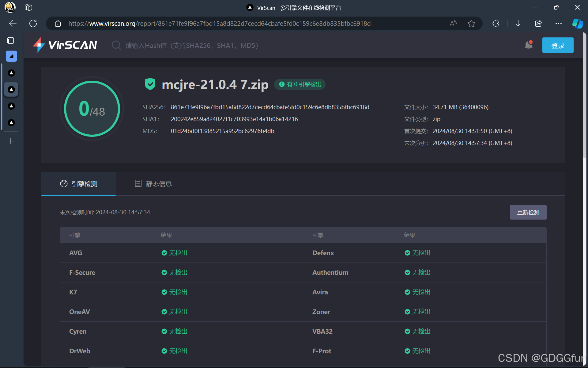Toggle the vertical tabs pane icon
Viewport: 588px width, 368px height.
[x=11, y=40]
